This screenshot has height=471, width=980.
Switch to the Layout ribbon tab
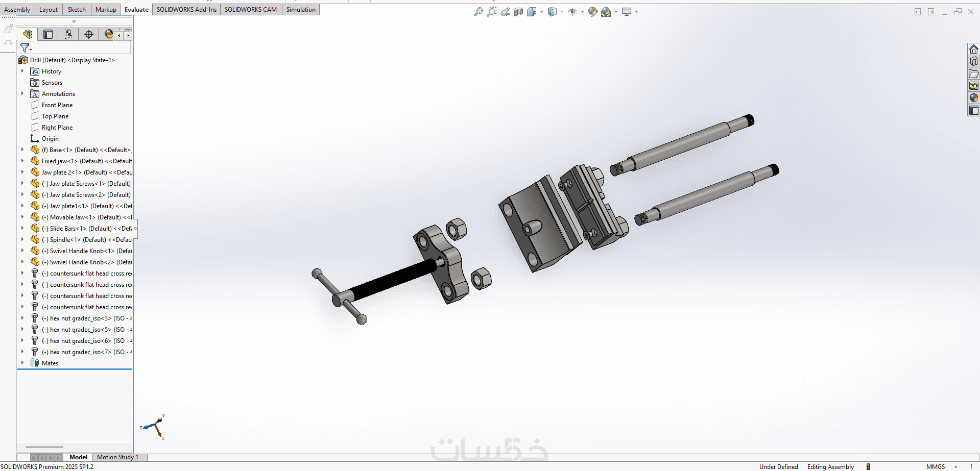(x=49, y=9)
